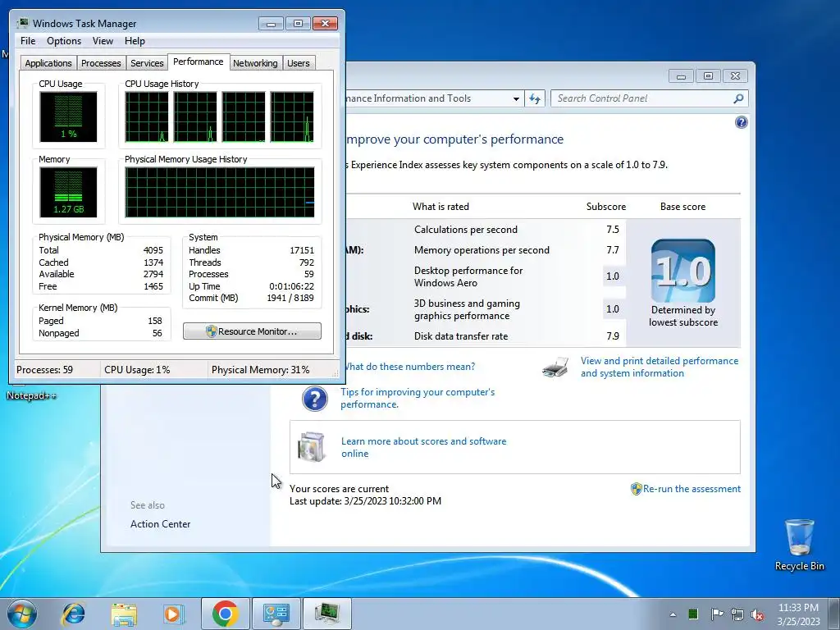This screenshot has width=840, height=630.
Task: Minimize the Control Panel window
Action: pyautogui.click(x=681, y=76)
